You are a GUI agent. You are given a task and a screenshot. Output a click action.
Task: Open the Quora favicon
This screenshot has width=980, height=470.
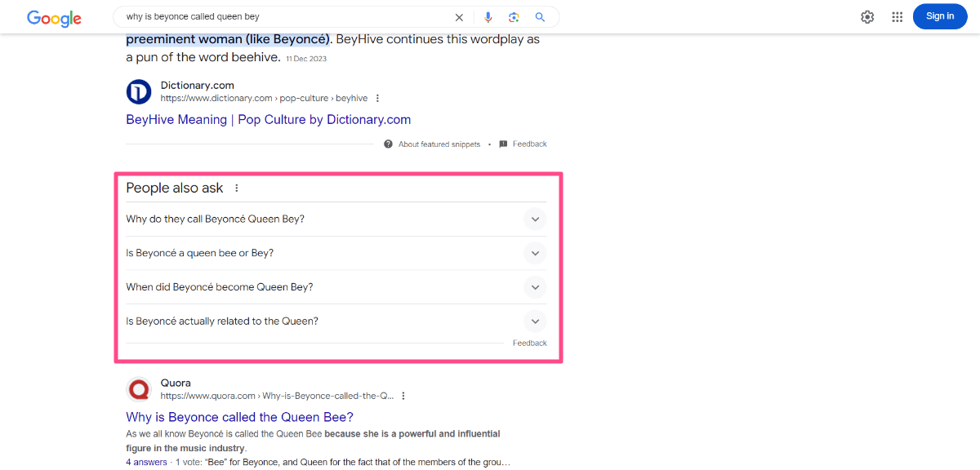click(x=139, y=389)
